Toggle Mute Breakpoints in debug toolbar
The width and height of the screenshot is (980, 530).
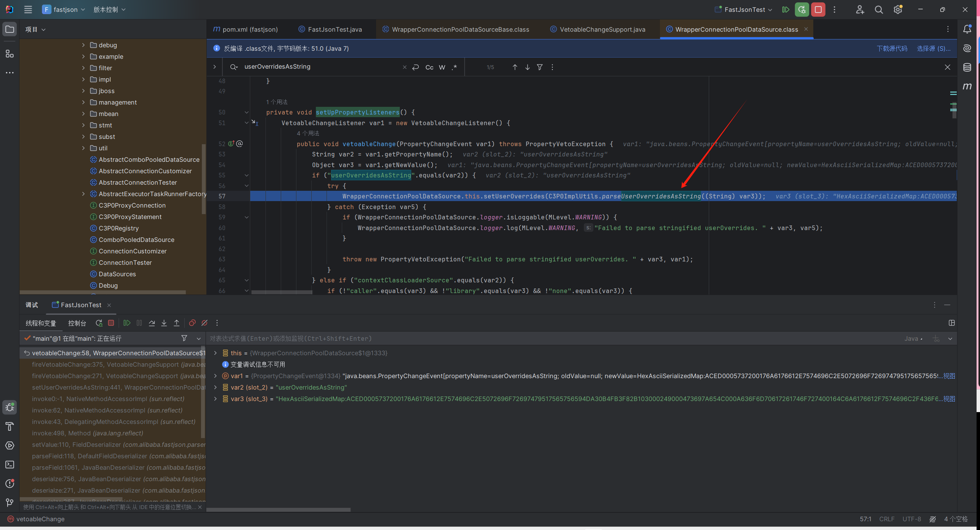click(x=204, y=323)
